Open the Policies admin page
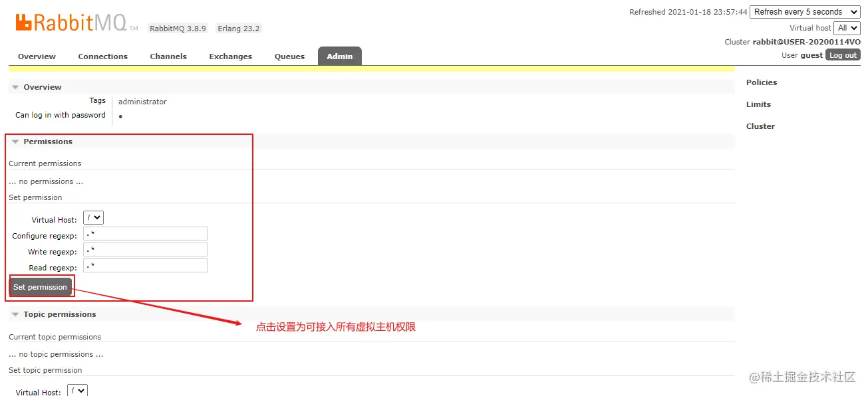The width and height of the screenshot is (868, 396). point(762,82)
